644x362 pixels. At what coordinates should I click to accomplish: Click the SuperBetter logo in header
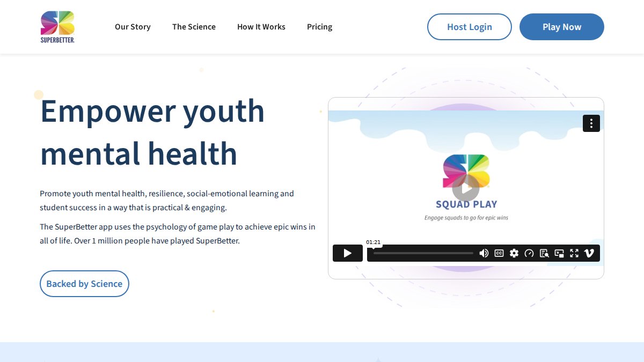(57, 27)
